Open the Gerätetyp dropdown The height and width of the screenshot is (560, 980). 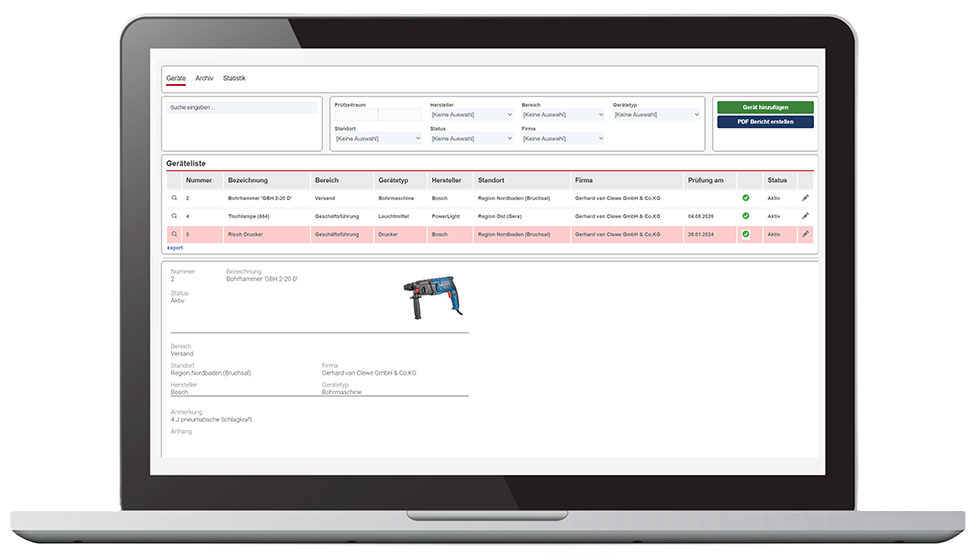[x=655, y=115]
